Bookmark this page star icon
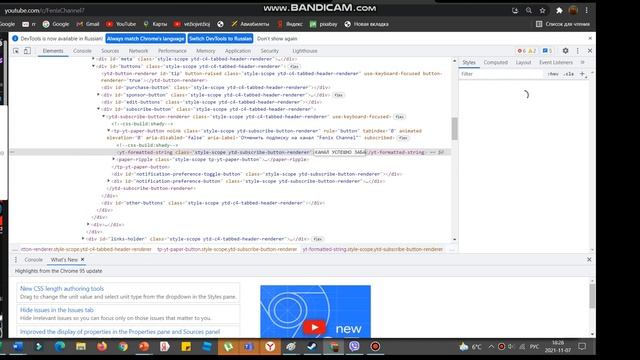The width and height of the screenshot is (640, 360). (x=542, y=11)
